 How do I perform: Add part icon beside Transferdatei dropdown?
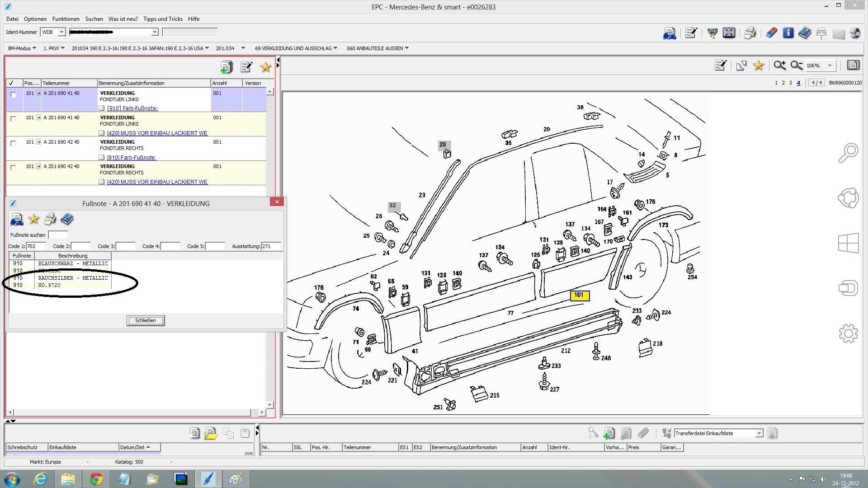pyautogui.click(x=609, y=433)
